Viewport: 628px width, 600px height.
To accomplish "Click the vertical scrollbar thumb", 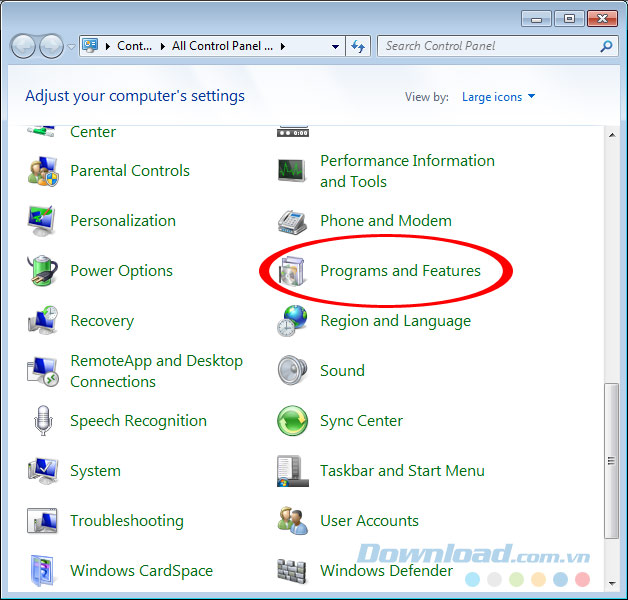I will click(x=611, y=461).
